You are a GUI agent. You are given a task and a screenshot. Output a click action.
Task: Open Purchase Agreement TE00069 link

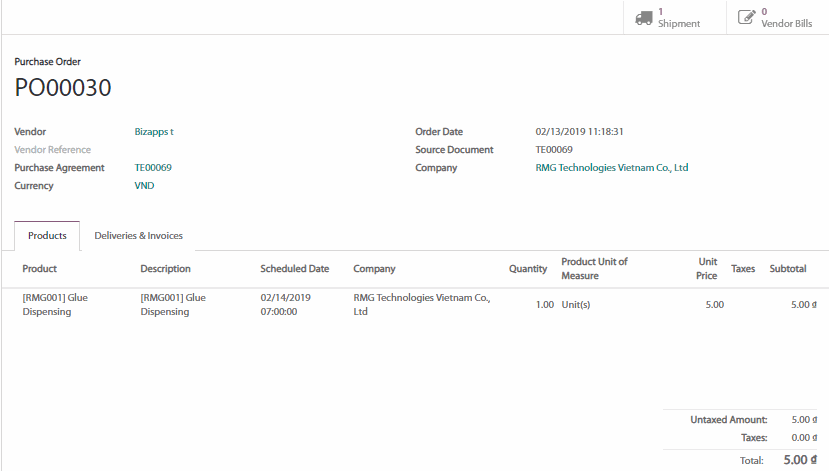[153, 168]
